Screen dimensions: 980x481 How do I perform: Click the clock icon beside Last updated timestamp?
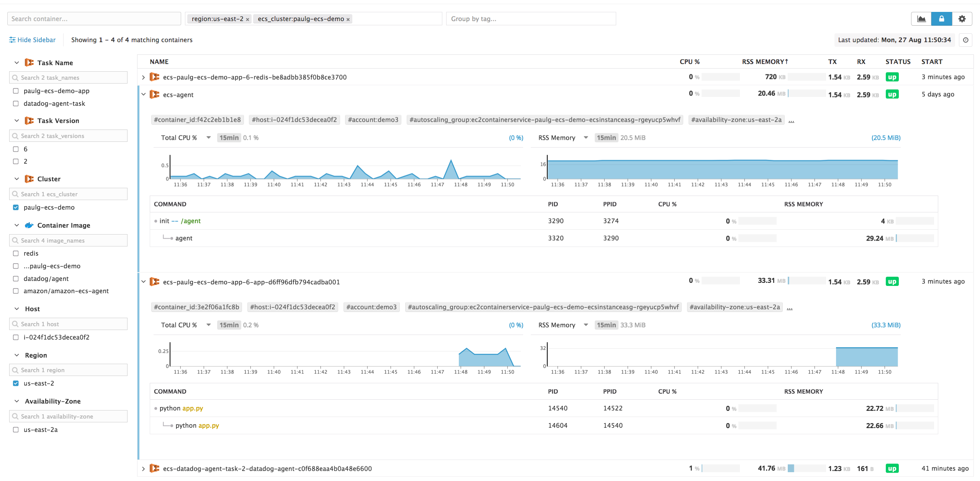[966, 40]
